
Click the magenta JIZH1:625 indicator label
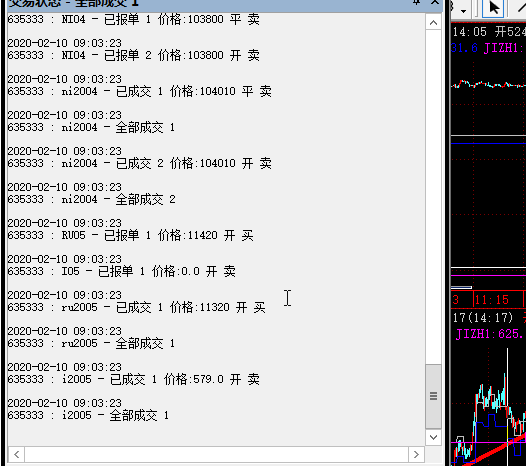tap(489, 334)
